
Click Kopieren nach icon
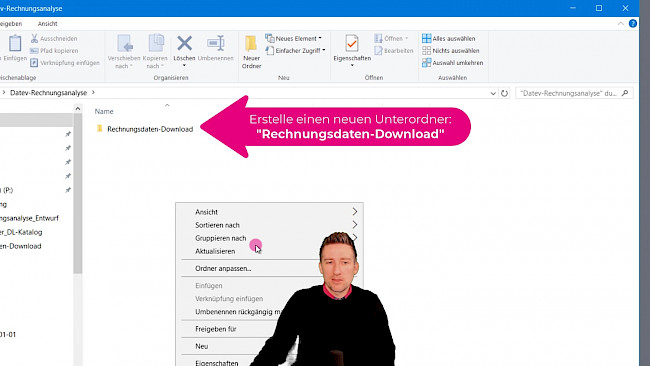click(x=156, y=44)
